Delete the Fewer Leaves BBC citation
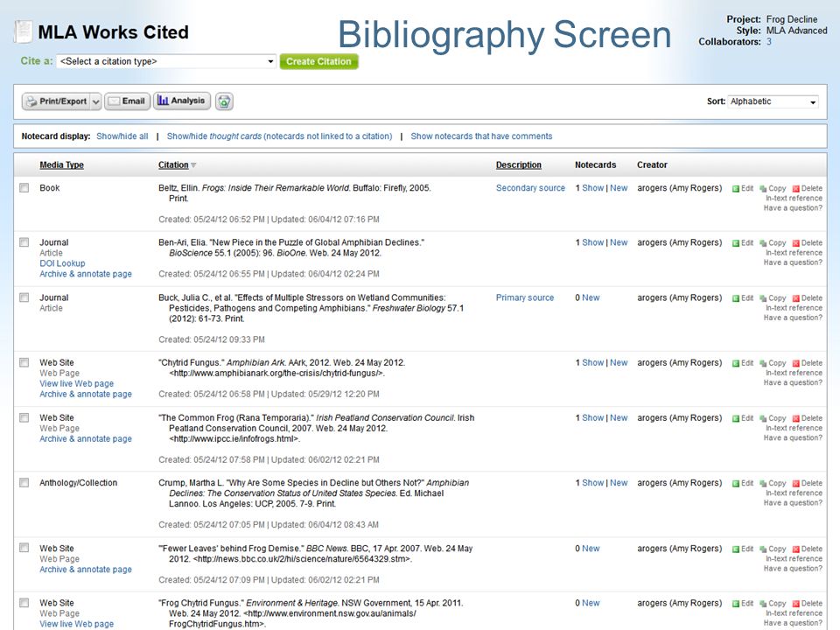The height and width of the screenshot is (630, 840). coord(808,549)
